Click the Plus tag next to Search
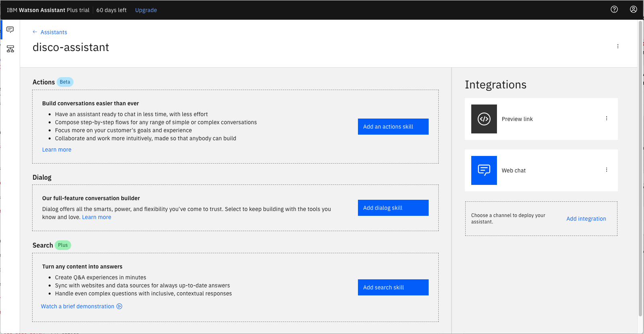 coord(63,245)
